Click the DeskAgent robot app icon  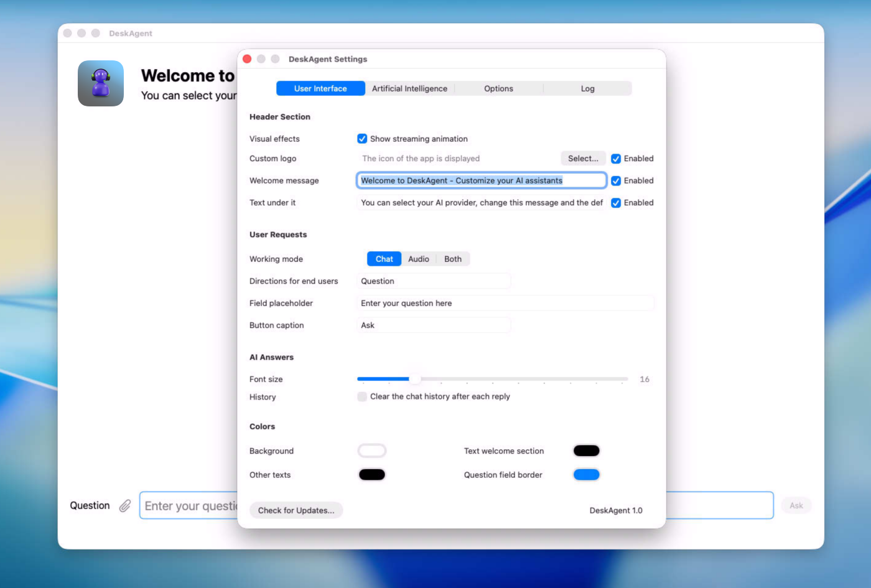click(101, 83)
